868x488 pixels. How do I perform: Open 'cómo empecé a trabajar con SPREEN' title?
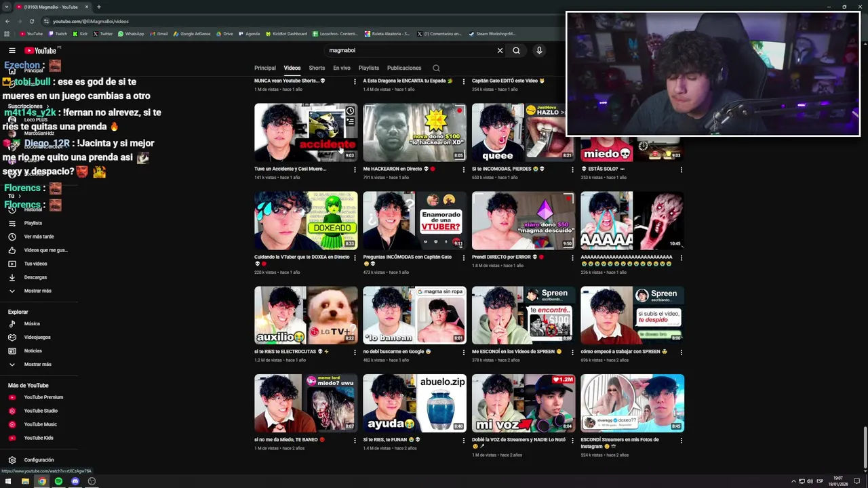tap(624, 352)
